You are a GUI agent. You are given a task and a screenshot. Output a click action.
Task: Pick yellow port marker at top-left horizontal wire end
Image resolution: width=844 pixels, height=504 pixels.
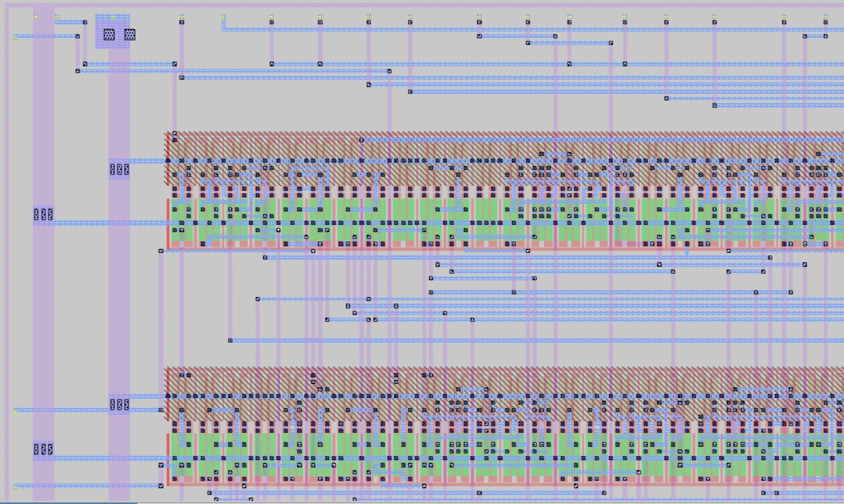pos(16,37)
